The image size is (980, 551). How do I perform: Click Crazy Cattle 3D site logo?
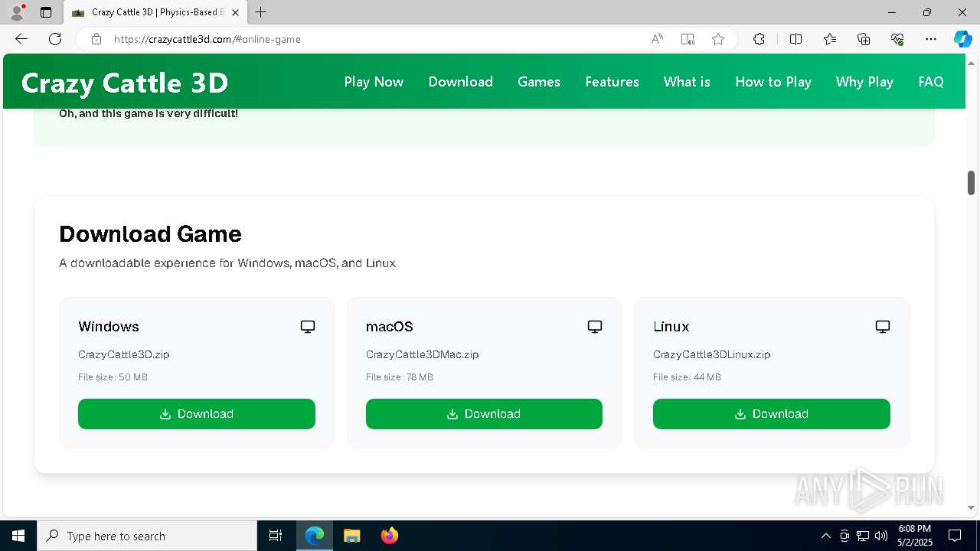tap(125, 83)
